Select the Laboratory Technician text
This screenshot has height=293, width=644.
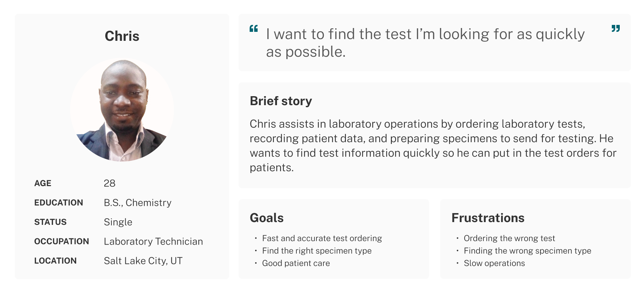pos(153,241)
